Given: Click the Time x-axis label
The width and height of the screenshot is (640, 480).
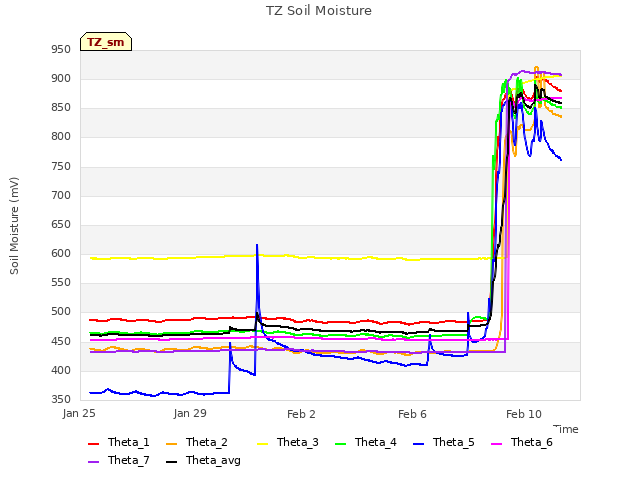Looking at the screenshot, I should [566, 429].
